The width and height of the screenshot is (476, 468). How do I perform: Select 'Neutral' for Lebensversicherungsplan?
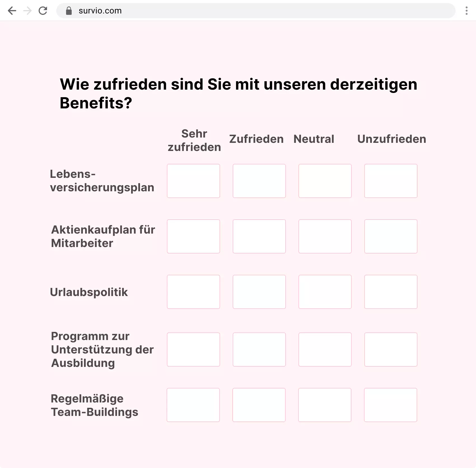pos(325,181)
